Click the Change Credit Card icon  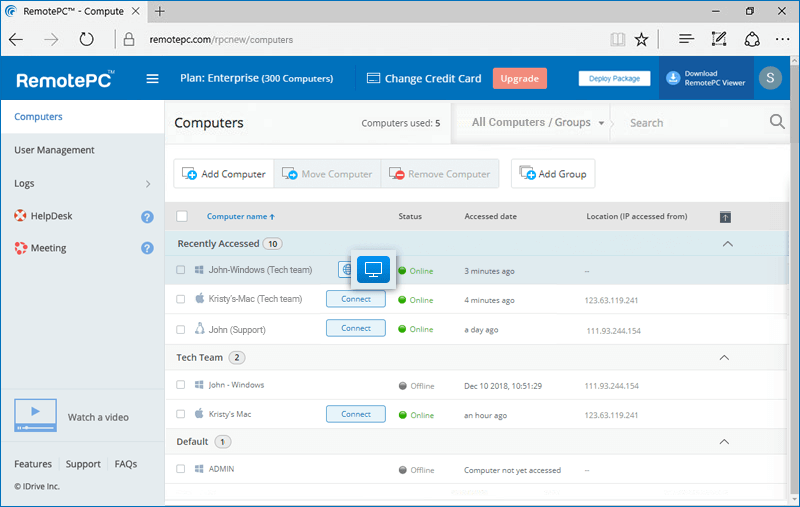tap(373, 78)
